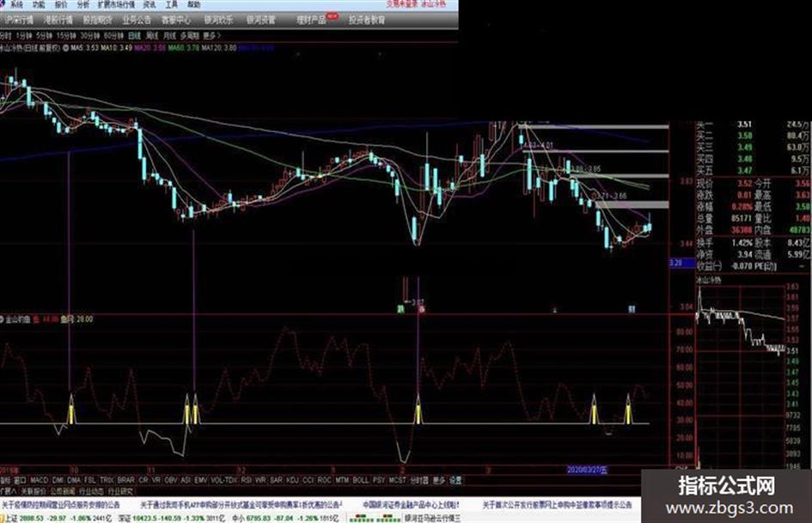
Task: Select 月线 monthly chart period
Action: (169, 36)
